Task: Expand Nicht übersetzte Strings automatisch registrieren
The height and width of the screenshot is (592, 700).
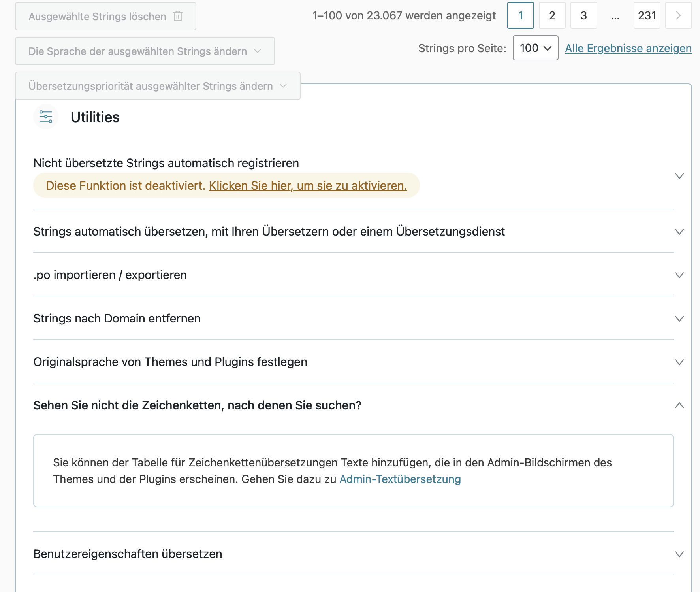Action: [679, 176]
